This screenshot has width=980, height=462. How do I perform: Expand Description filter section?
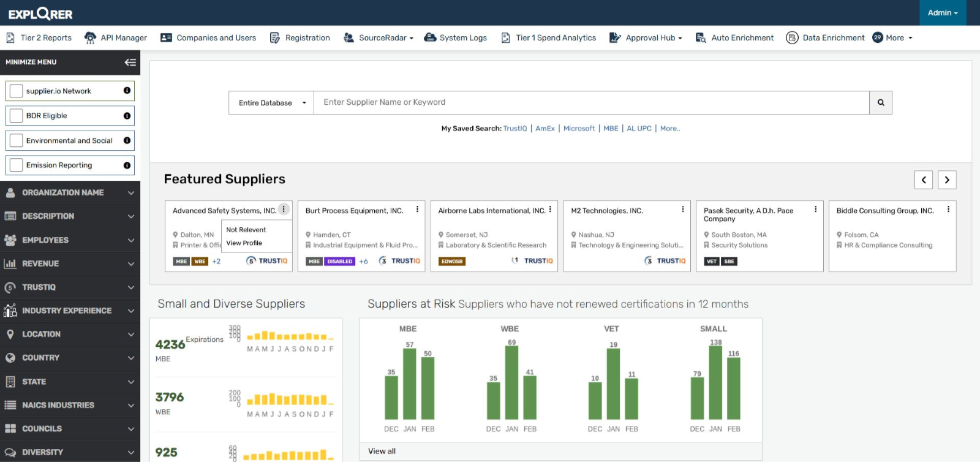(x=70, y=216)
